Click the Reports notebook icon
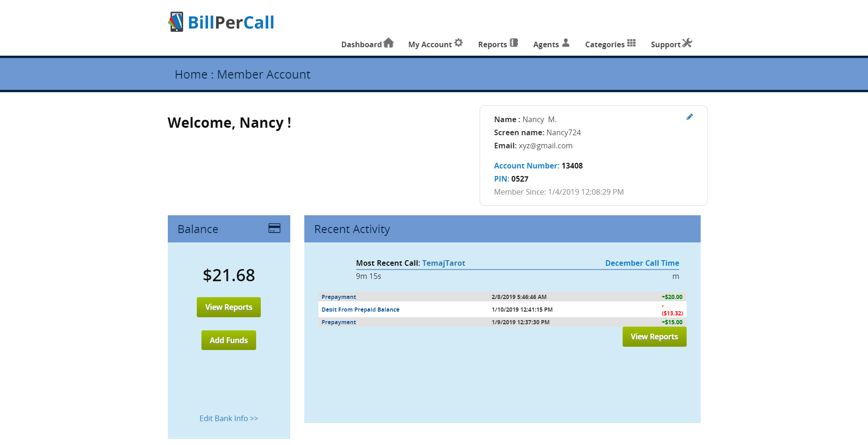 click(x=514, y=43)
